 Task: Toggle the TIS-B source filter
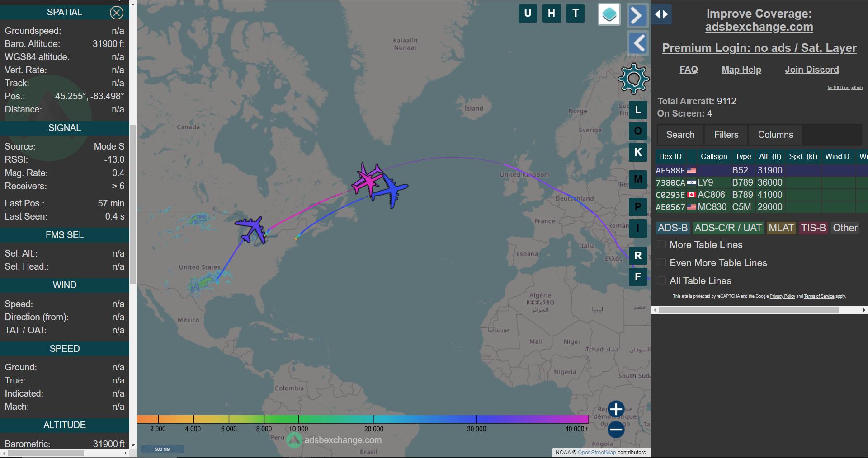tap(813, 228)
